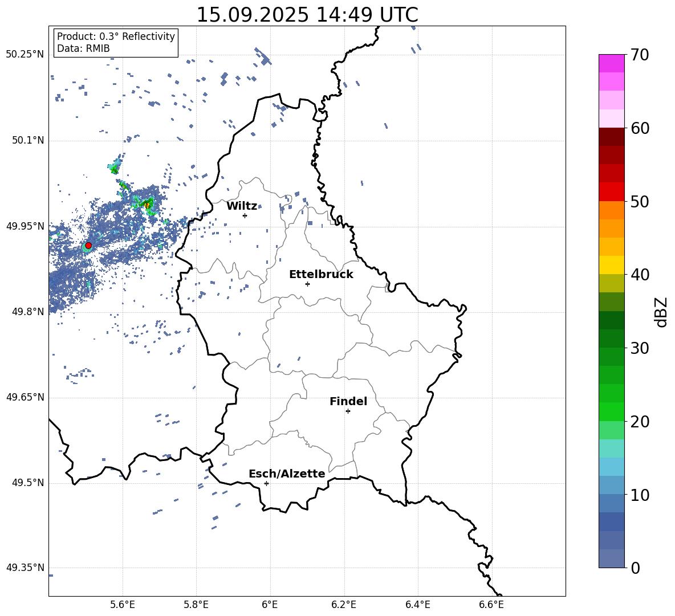Click the dBZ colorbar axis label
The image size is (675, 616).
pos(661,312)
